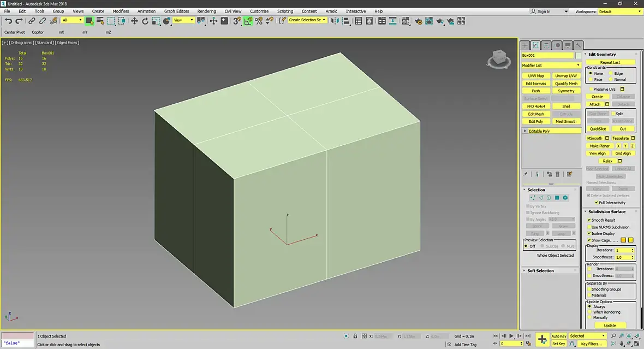Screen dimensions: 644x349
Task: Select the Move transform tool
Action: pos(134,21)
